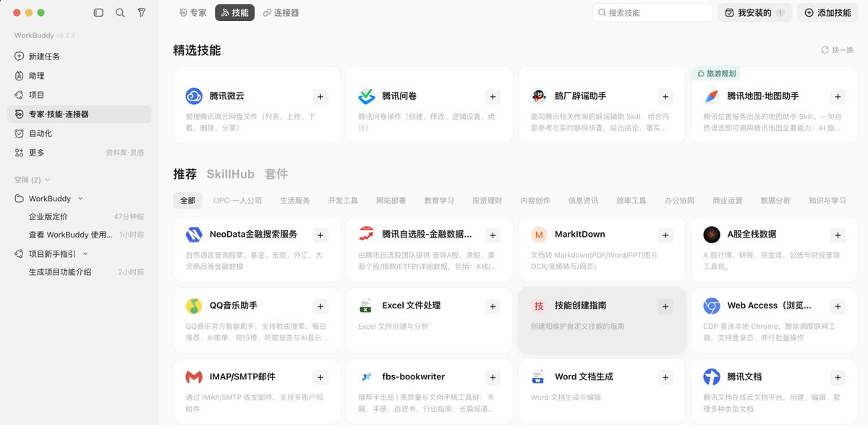Add MarkItDown skill with plus button
This screenshot has height=425, width=868.
click(x=665, y=235)
